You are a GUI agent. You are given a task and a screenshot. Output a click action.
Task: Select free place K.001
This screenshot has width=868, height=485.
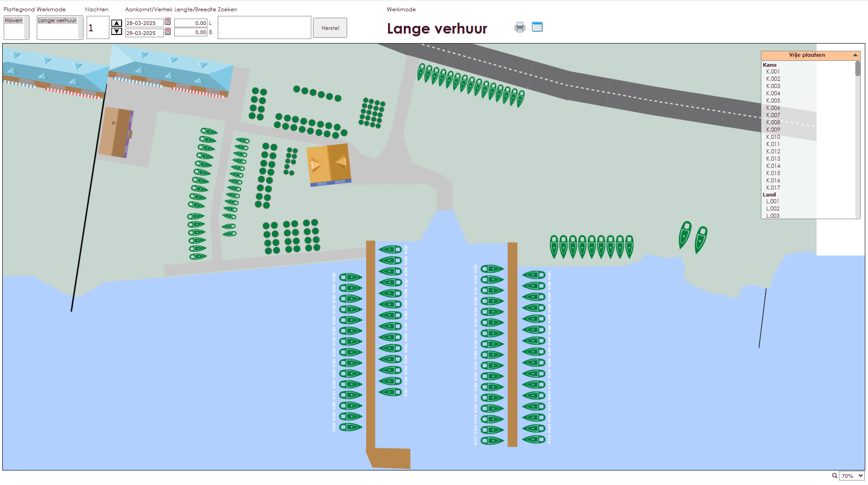[x=773, y=72]
